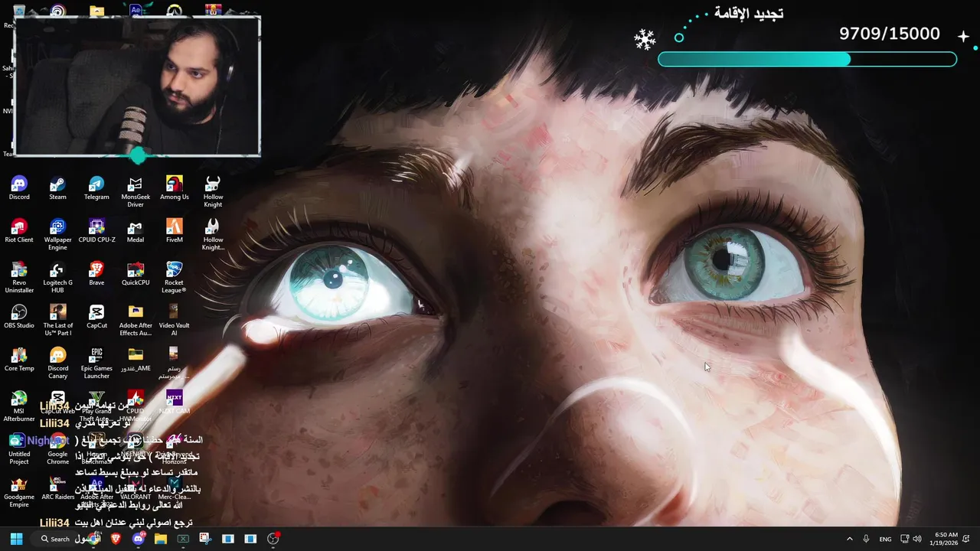Select the Wallpaper Engine icon
The height and width of the screenshot is (551, 980).
(x=57, y=235)
